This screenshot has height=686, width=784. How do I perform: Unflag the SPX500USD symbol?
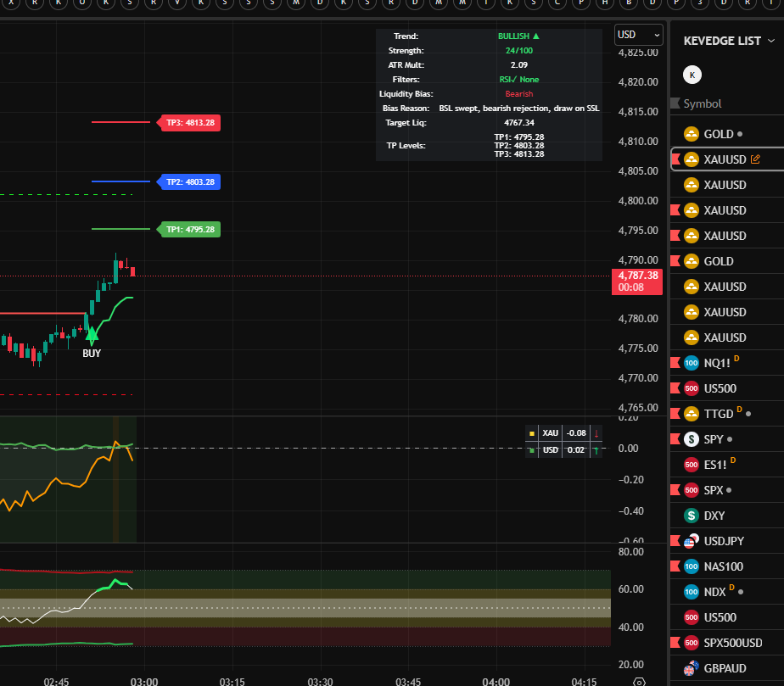click(x=675, y=643)
